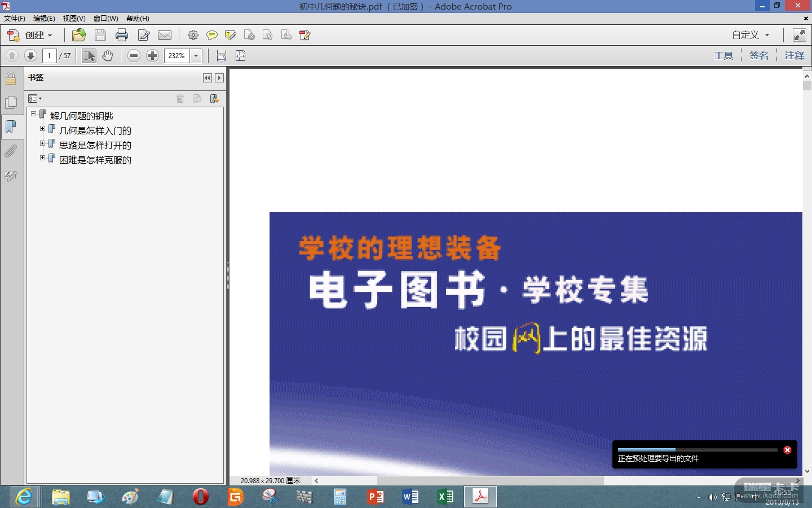Click the vertical scrollbar thumb of document
Image resolution: width=812 pixels, height=508 pixels.
(x=807, y=86)
